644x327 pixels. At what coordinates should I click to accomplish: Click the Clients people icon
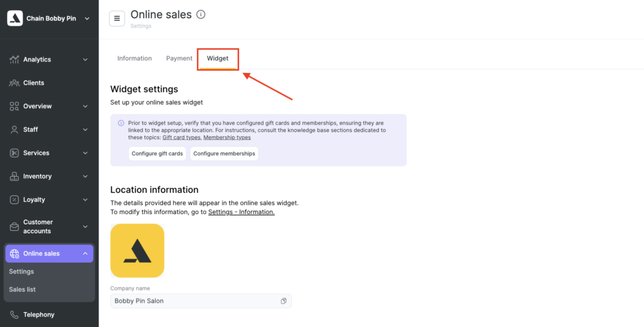(x=14, y=83)
